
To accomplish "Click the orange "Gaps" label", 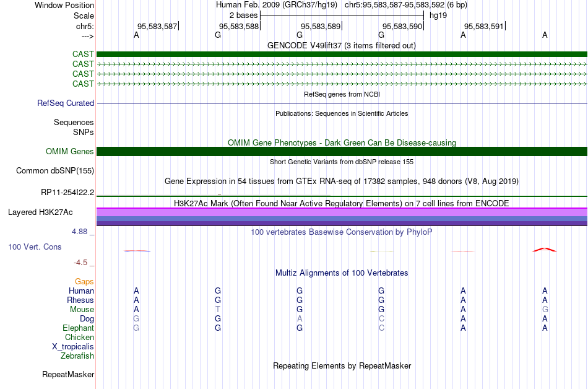I will click(x=84, y=282).
